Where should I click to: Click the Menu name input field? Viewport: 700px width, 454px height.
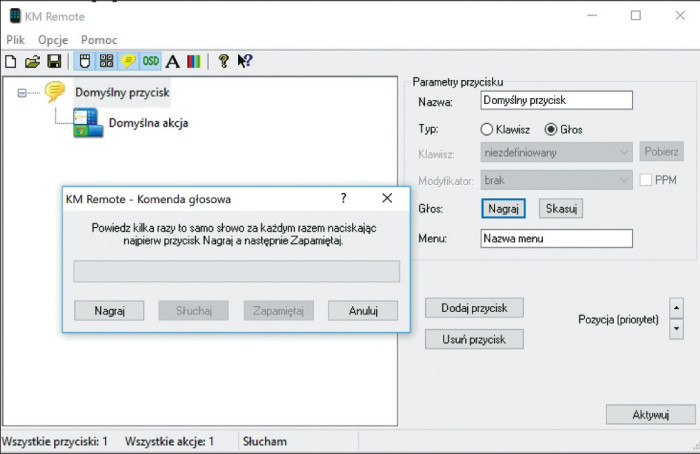[x=556, y=238]
